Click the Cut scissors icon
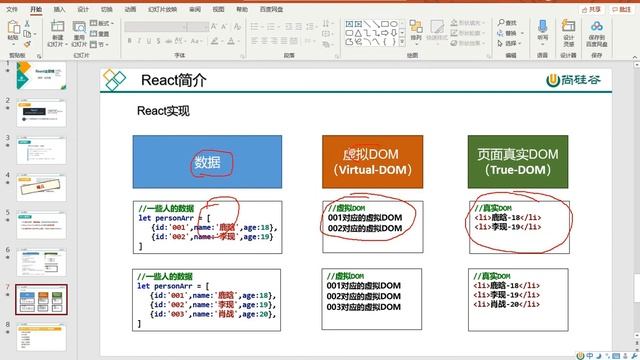This screenshot has width=640, height=360. (x=27, y=24)
